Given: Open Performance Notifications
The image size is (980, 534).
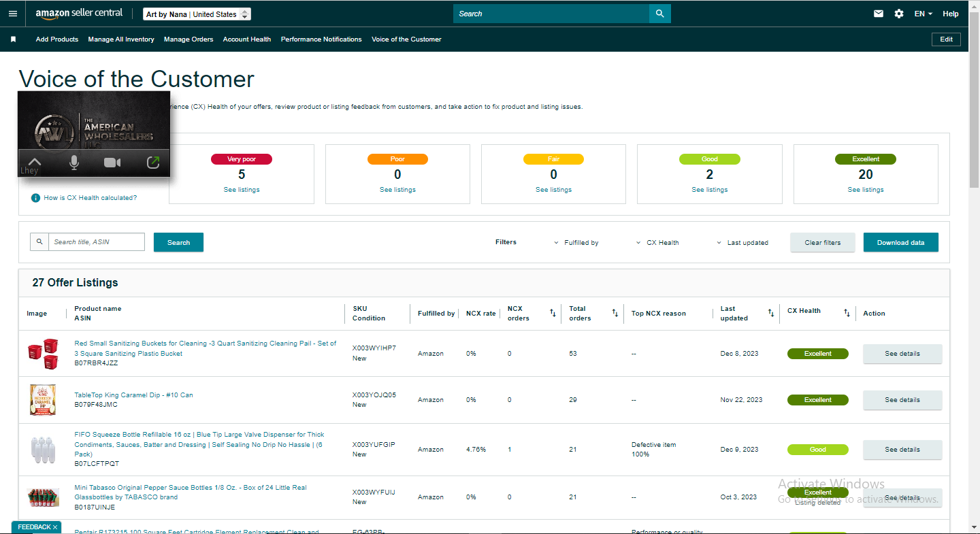Looking at the screenshot, I should (321, 39).
